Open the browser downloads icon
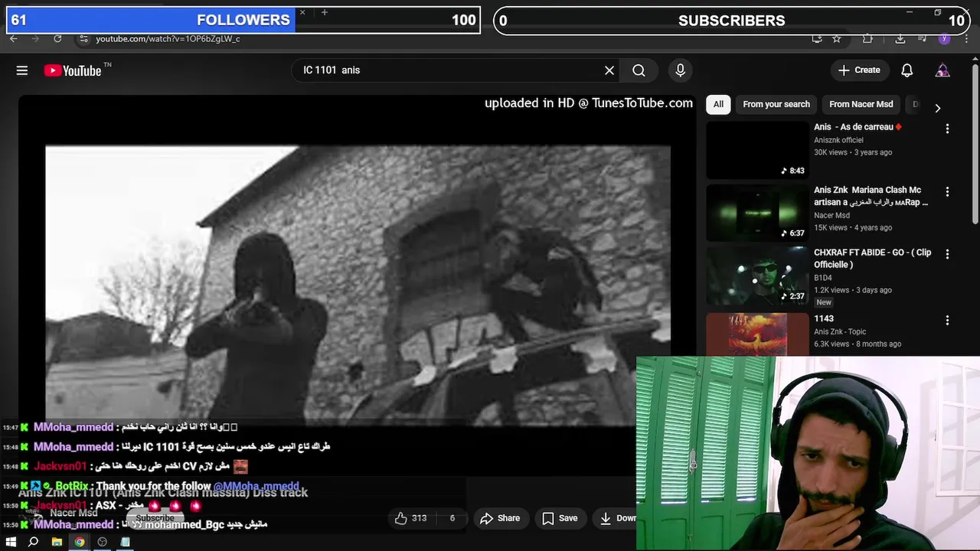 [900, 38]
